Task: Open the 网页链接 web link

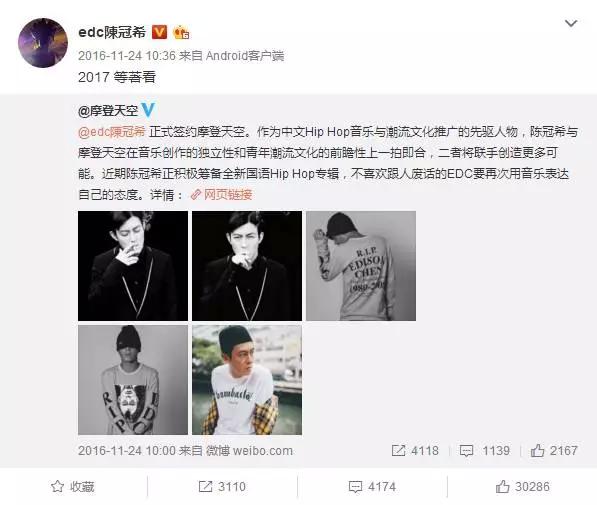Action: pos(221,195)
